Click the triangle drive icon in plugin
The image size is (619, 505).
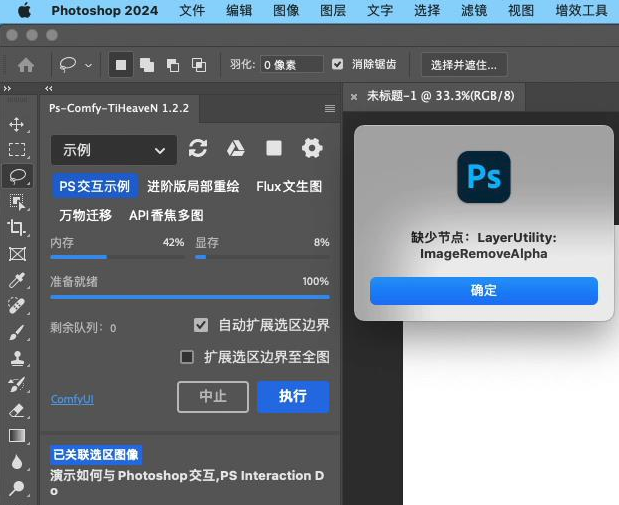pyautogui.click(x=236, y=148)
